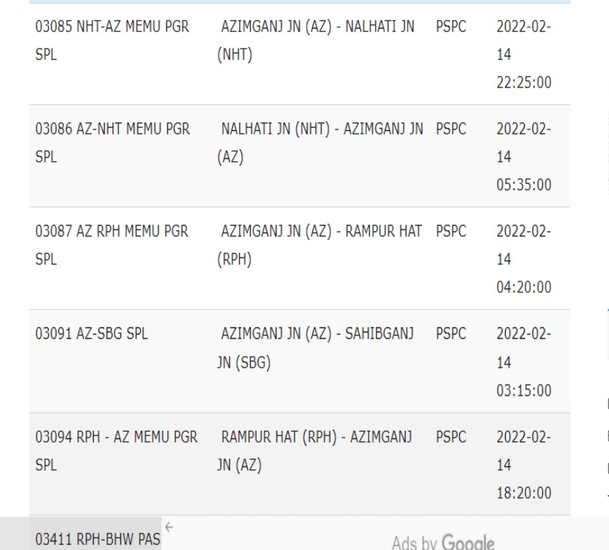609x550 pixels.
Task: Click route Azimganj JN (AZ) - Nalhati JN (NHT)
Action: click(x=316, y=40)
